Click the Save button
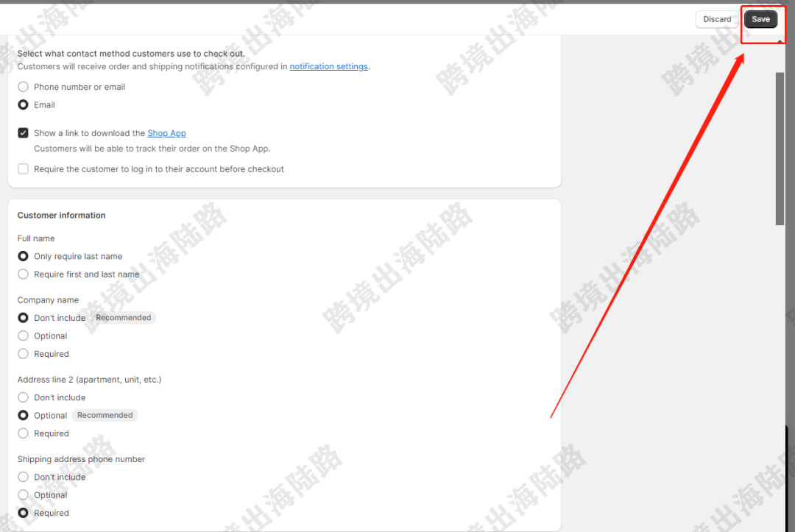This screenshot has height=532, width=795. pyautogui.click(x=760, y=19)
